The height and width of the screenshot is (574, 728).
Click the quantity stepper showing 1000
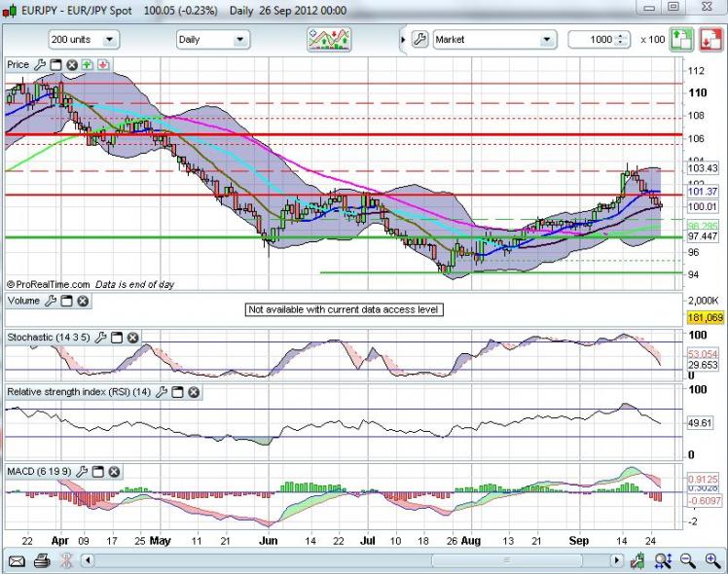621,40
